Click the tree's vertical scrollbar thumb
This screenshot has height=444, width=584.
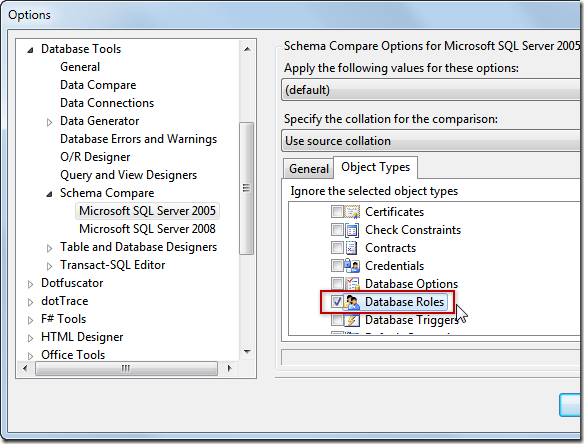247,188
